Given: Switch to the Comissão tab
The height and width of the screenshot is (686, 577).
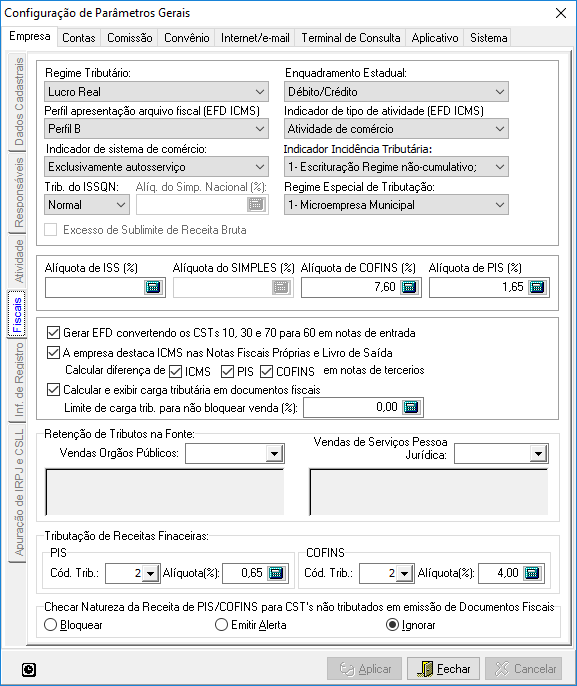Looking at the screenshot, I should pyautogui.click(x=129, y=38).
